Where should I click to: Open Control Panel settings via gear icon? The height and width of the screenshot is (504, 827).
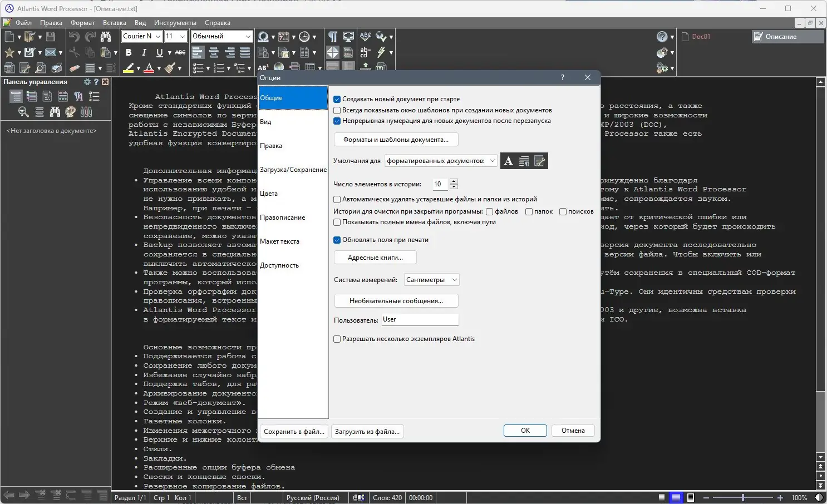(87, 81)
